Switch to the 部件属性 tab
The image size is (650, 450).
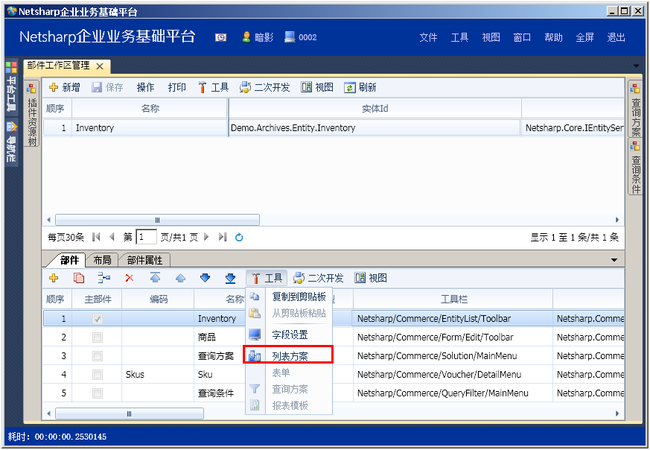[x=144, y=260]
